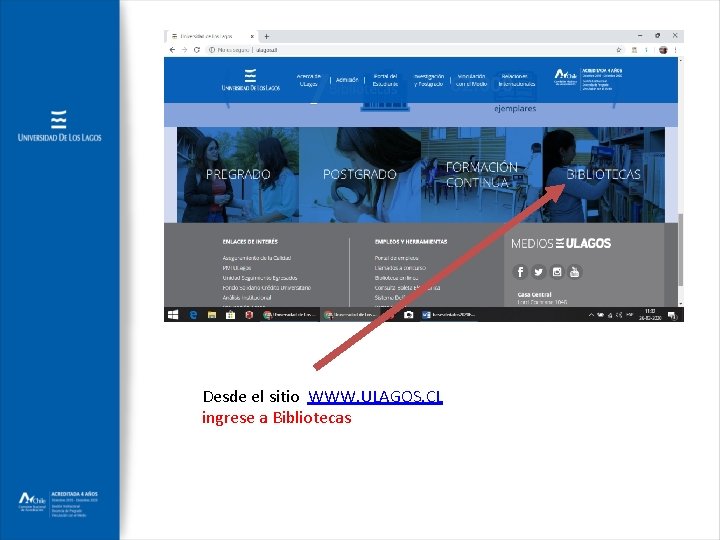This screenshot has height=540, width=720.
Task: Close the Universidad de Los Lagos tab
Action: click(x=252, y=36)
